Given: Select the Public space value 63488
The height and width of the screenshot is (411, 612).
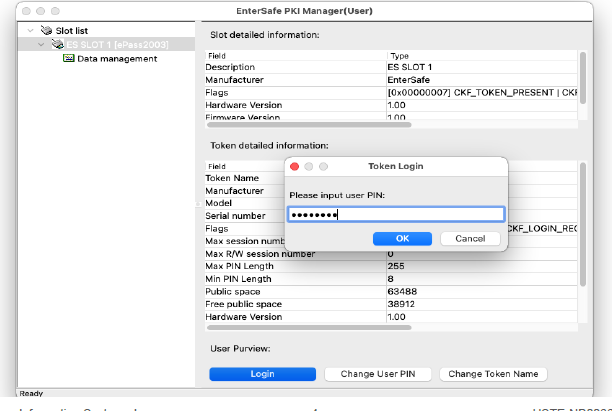Looking at the screenshot, I should (x=402, y=292).
